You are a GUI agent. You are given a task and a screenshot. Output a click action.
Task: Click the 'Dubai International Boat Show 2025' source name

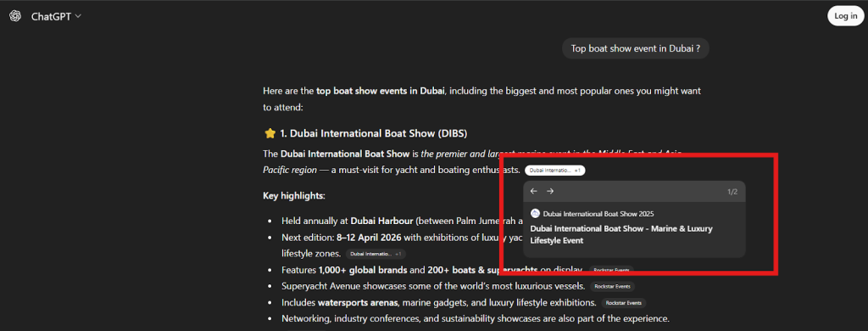pos(599,214)
